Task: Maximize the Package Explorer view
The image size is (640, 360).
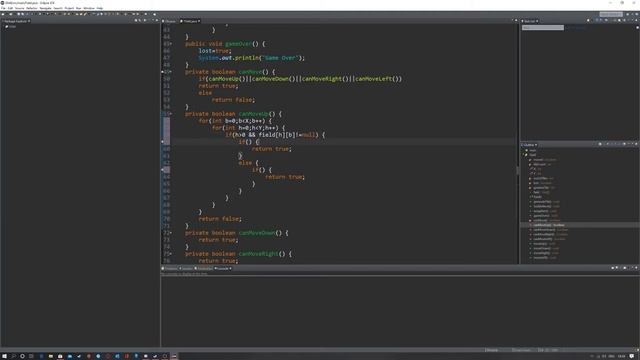Action: 157,21
